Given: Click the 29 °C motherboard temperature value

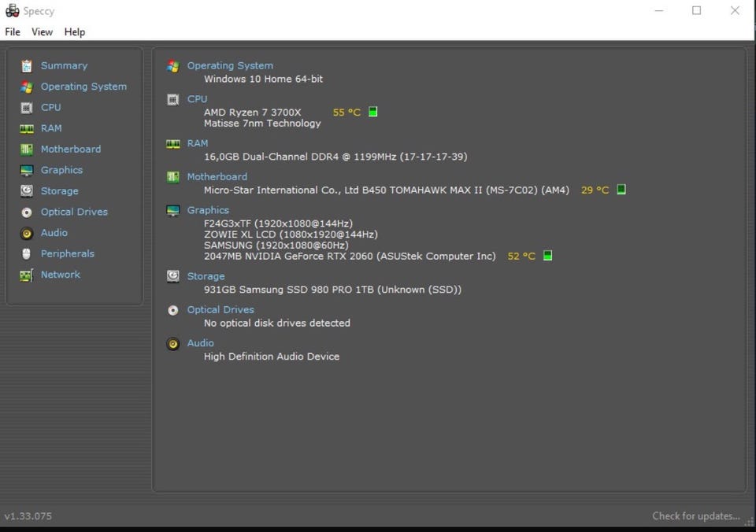Looking at the screenshot, I should pos(595,190).
